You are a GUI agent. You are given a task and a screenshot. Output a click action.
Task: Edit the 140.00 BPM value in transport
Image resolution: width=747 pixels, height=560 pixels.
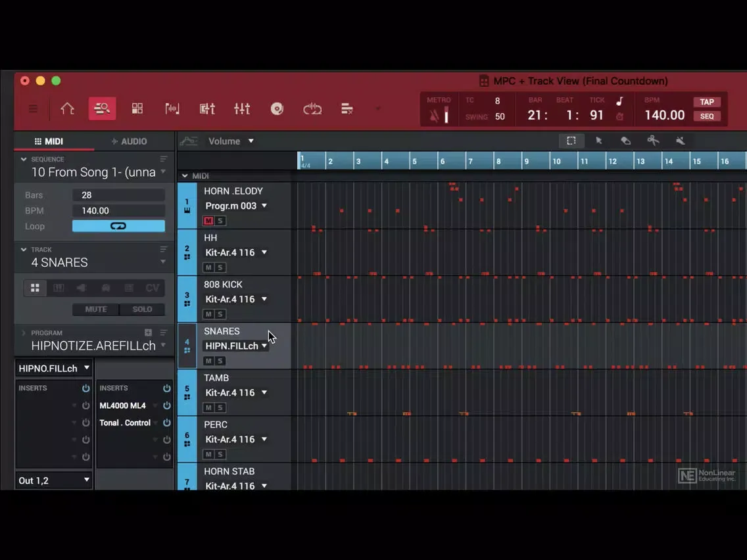[664, 115]
